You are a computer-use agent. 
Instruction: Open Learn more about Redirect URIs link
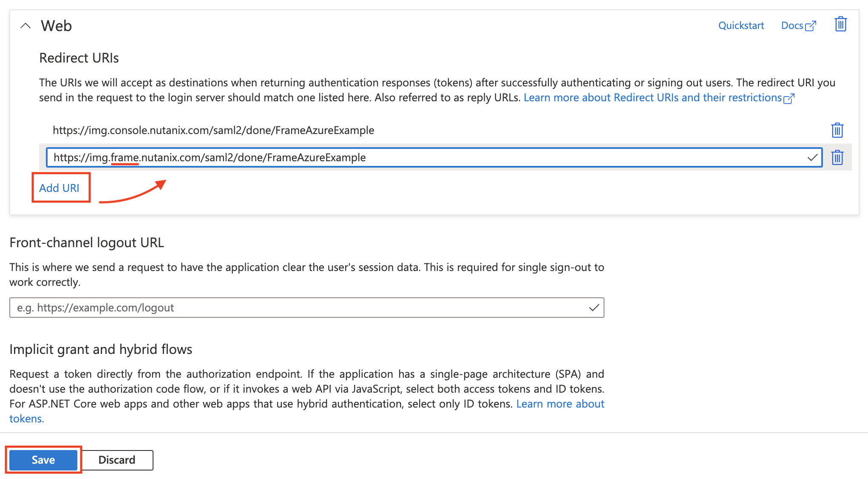(x=652, y=98)
